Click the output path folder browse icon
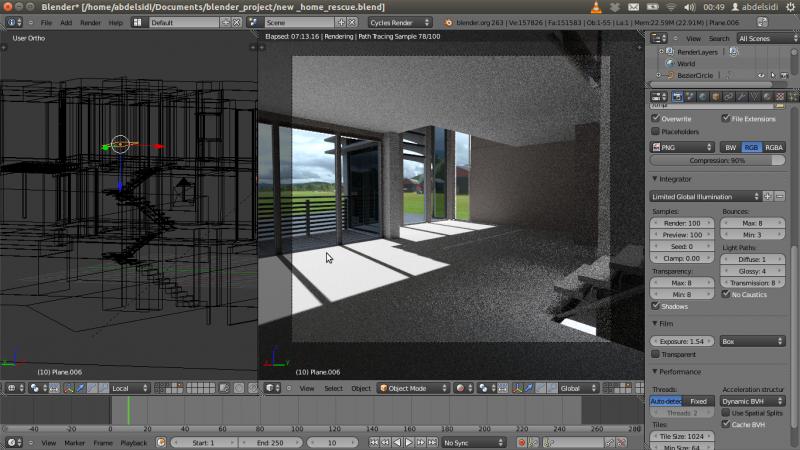Viewport: 800px width, 450px height. [779, 105]
